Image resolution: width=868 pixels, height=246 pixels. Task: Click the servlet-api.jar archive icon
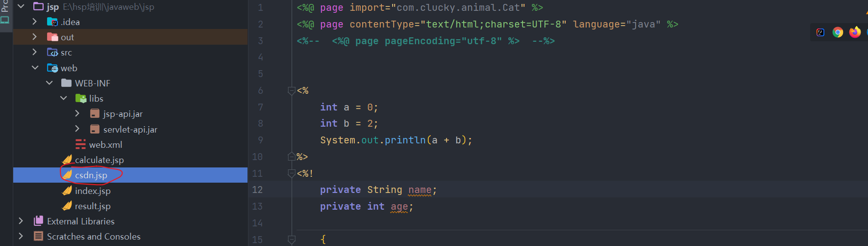click(95, 129)
